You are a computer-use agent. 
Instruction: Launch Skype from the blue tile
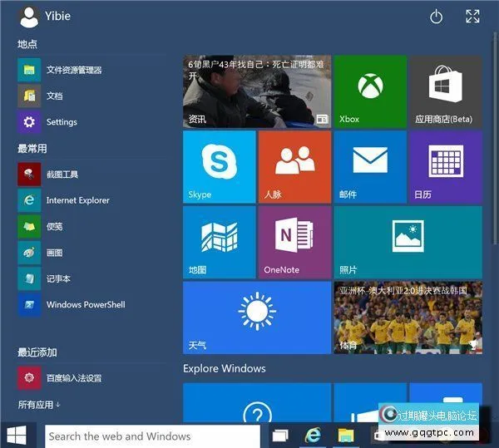point(219,166)
